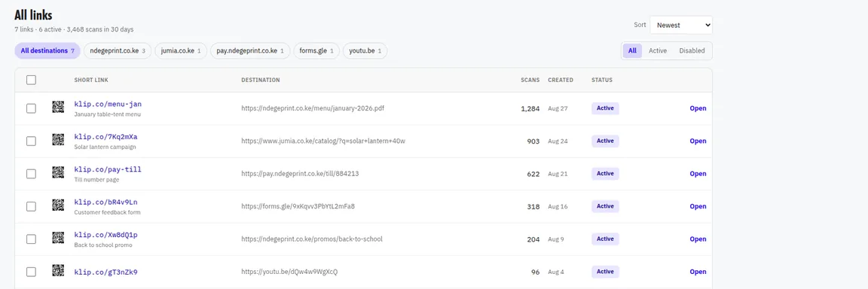Select checkbox for Solar lantern campaign row
Viewport: 868px width, 289px height.
(31, 141)
